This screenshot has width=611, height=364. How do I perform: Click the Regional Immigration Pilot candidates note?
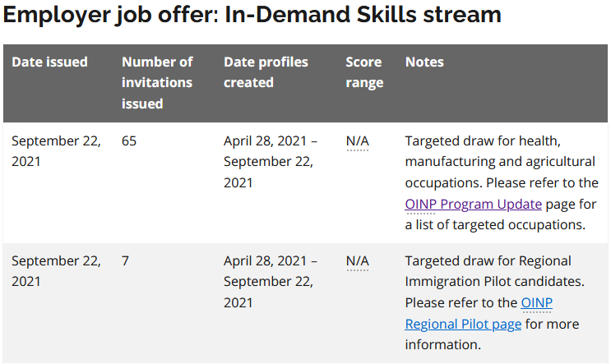point(494,302)
